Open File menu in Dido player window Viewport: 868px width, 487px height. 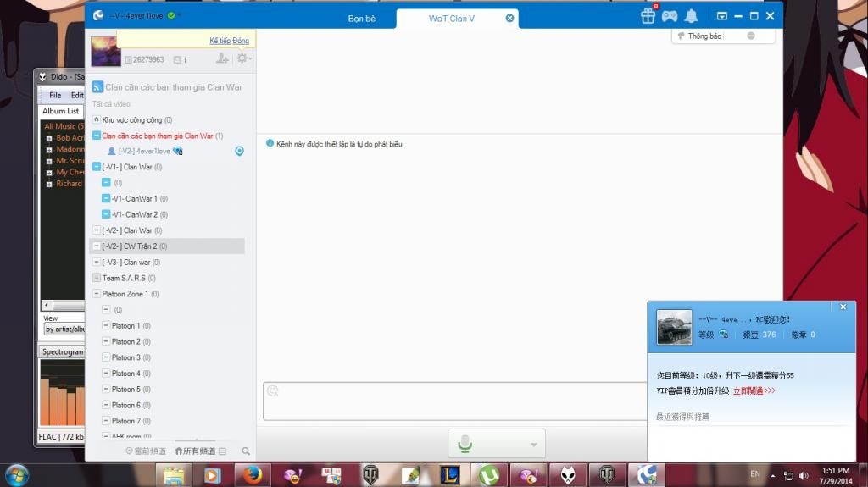tap(55, 95)
